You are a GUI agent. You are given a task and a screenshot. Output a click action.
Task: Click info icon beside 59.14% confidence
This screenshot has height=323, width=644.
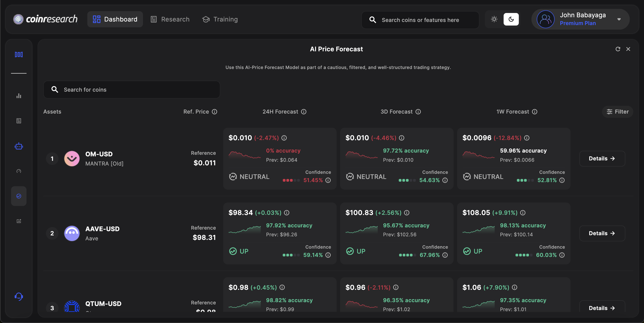pos(328,255)
